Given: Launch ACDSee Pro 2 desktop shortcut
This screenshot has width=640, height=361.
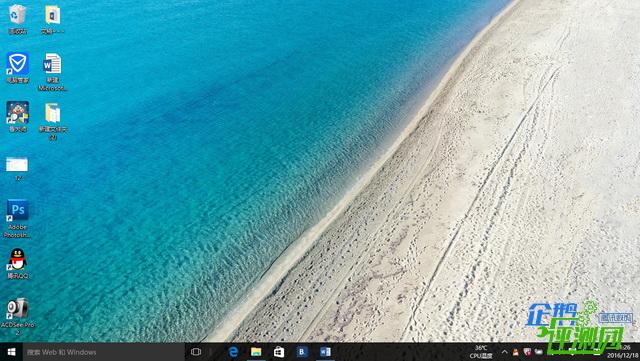Looking at the screenshot, I should pos(18,316).
